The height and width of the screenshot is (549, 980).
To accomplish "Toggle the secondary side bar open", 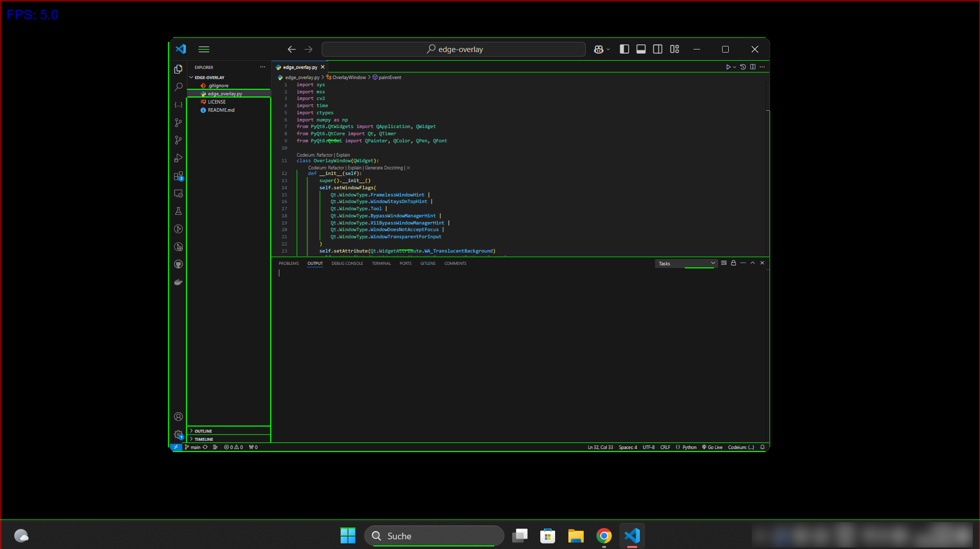I will (x=658, y=49).
